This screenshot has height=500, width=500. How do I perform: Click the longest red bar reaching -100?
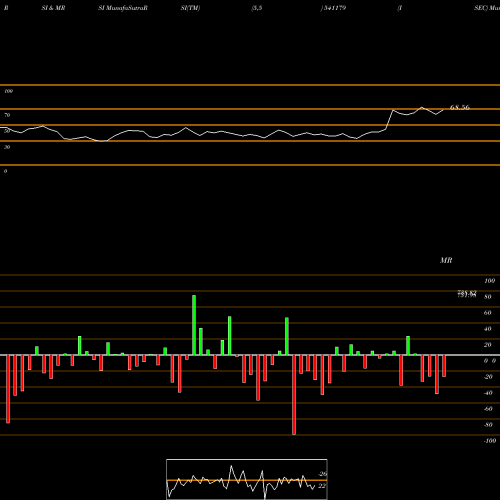pos(294,395)
